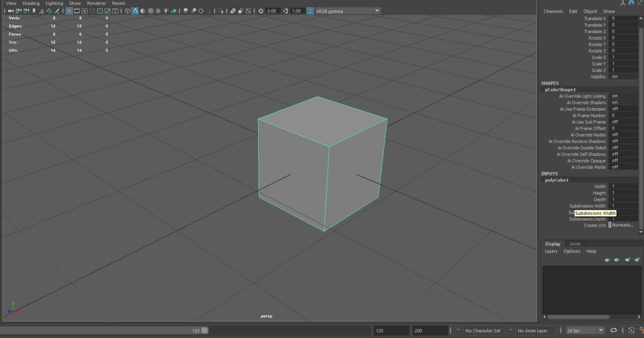Image resolution: width=644 pixels, height=338 pixels.
Task: Toggle the Film Gate icon
Action: click(76, 11)
